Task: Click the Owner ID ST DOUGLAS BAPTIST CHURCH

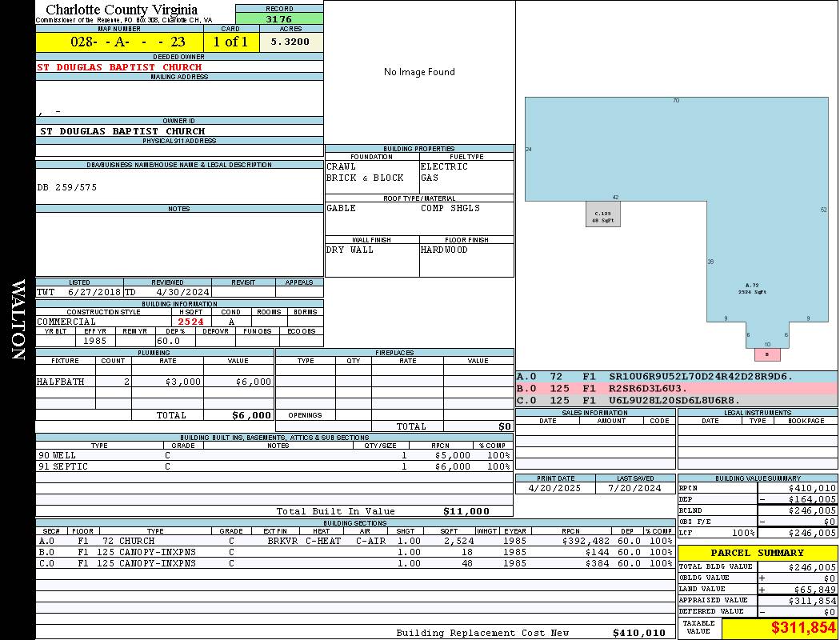Action: pos(122,131)
